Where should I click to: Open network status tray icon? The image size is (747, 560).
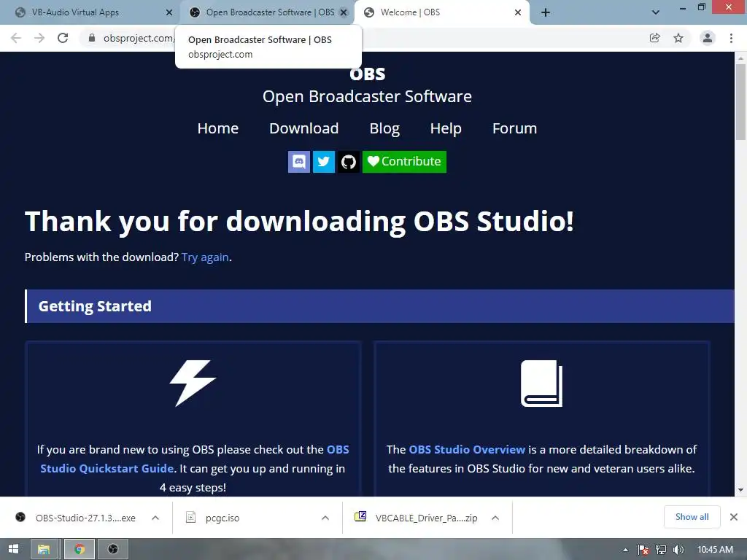tap(661, 550)
